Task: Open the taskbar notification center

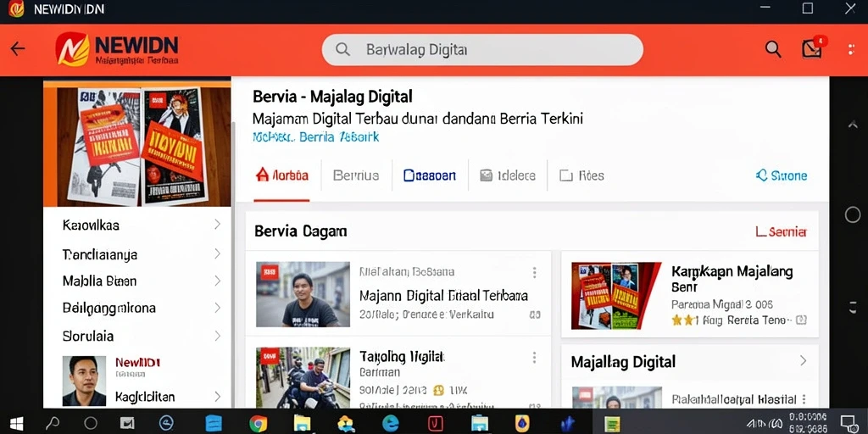Action: [x=849, y=424]
